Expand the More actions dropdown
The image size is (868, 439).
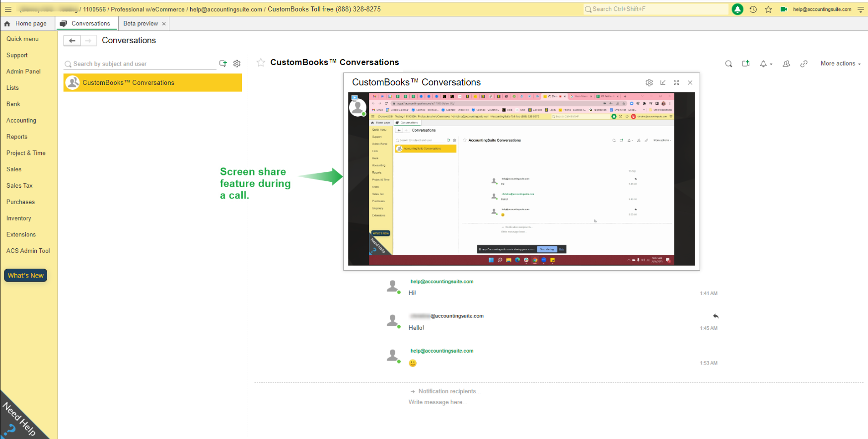tap(840, 64)
